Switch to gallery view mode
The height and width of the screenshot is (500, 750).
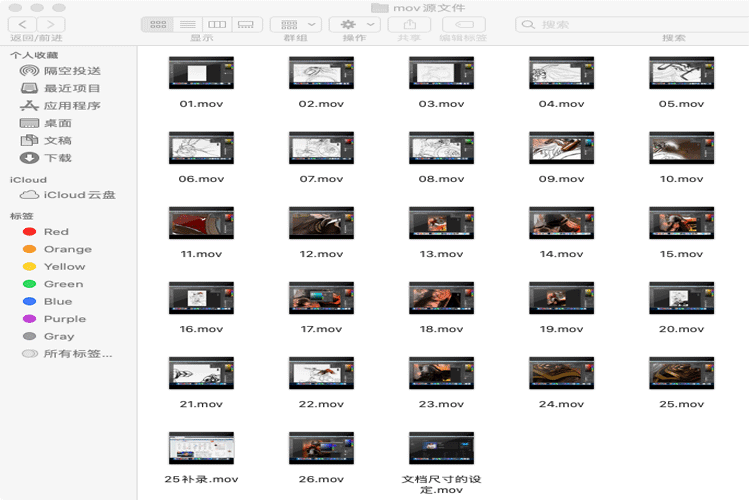pyautogui.click(x=246, y=24)
